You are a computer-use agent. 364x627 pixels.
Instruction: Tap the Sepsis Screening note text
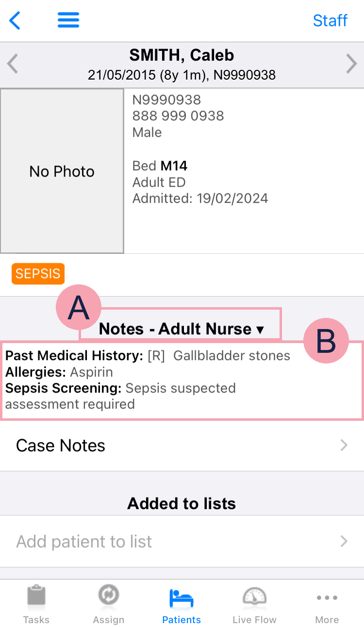coord(120,396)
